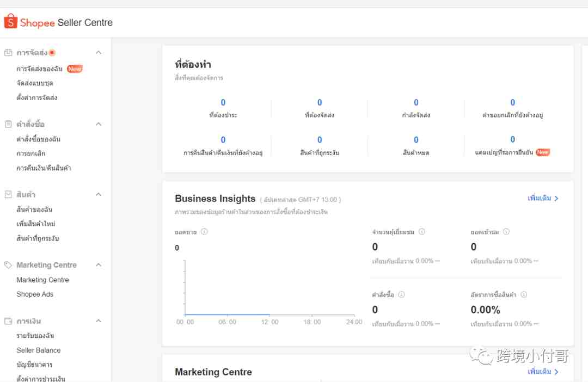Click the New badge beside การจัดส่งของฉัน
This screenshot has width=588, height=382.
pos(75,69)
